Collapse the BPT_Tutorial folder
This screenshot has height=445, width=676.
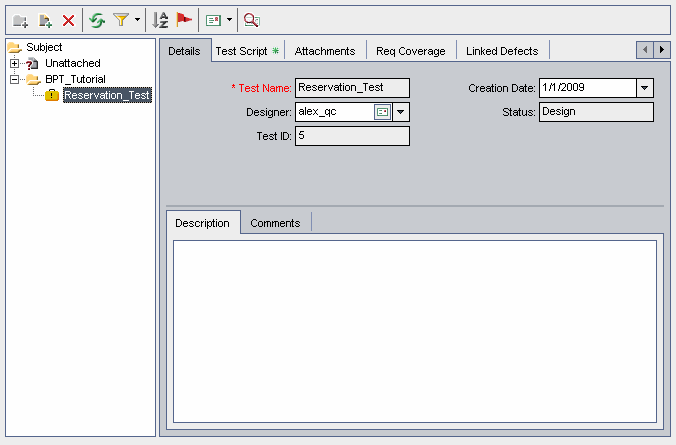15,79
